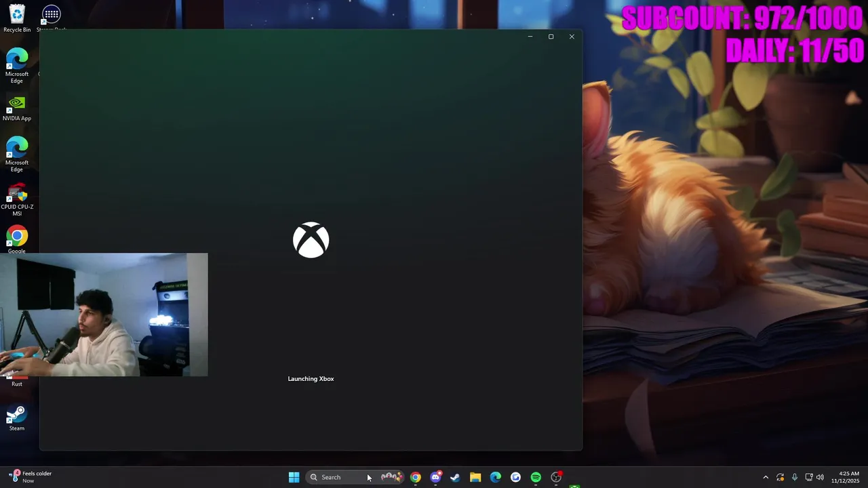Open Google Chrome from the taskbar

415,477
